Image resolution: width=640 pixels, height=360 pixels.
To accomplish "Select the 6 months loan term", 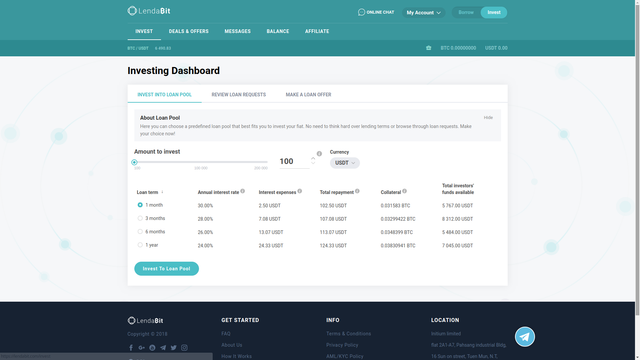I will (140, 231).
